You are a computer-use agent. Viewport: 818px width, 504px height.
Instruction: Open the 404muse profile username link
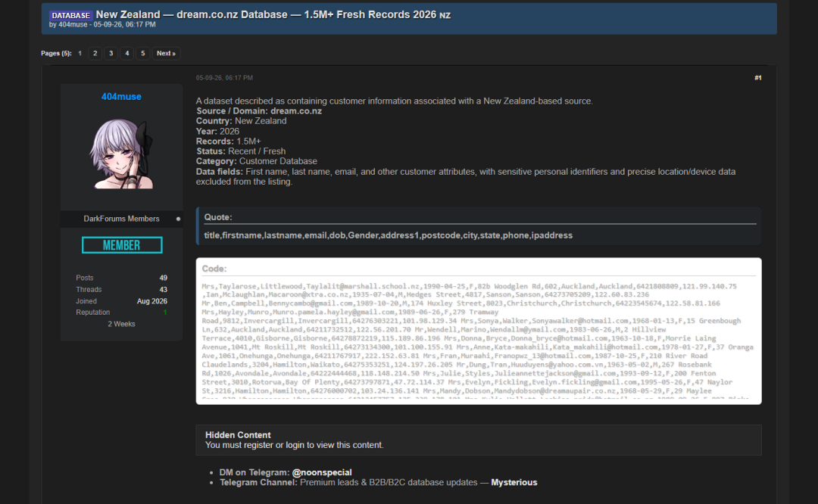pos(121,96)
